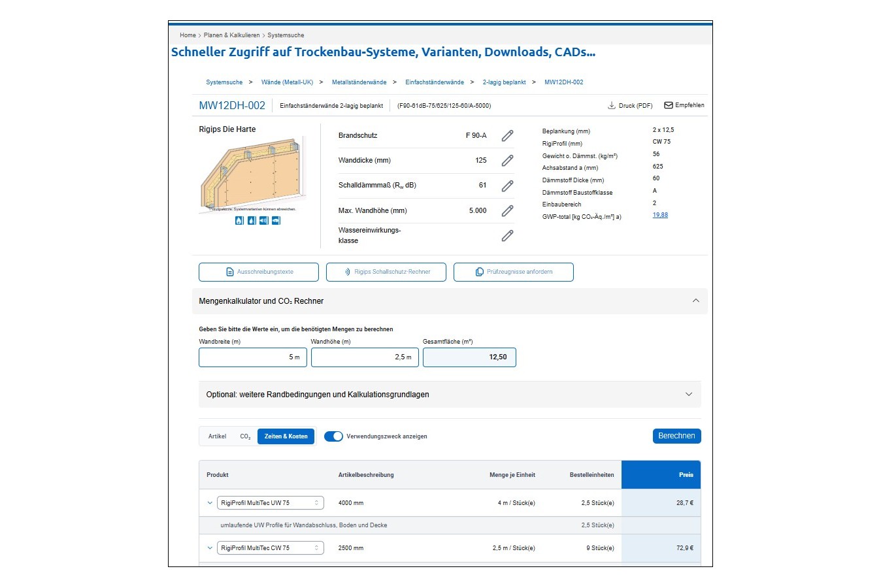Open the GWP-total value link 19,88
The image size is (881, 588).
[x=660, y=215]
